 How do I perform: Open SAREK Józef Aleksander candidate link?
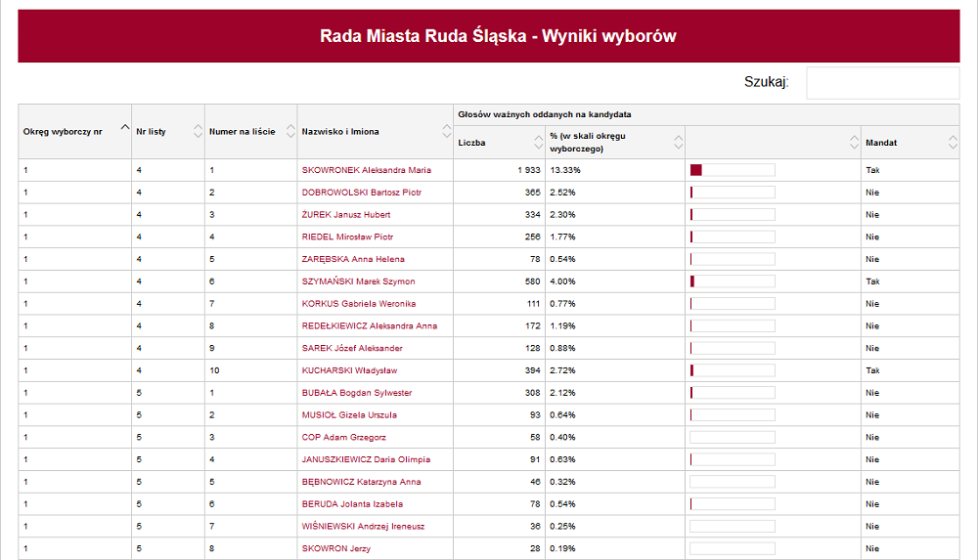tap(352, 349)
